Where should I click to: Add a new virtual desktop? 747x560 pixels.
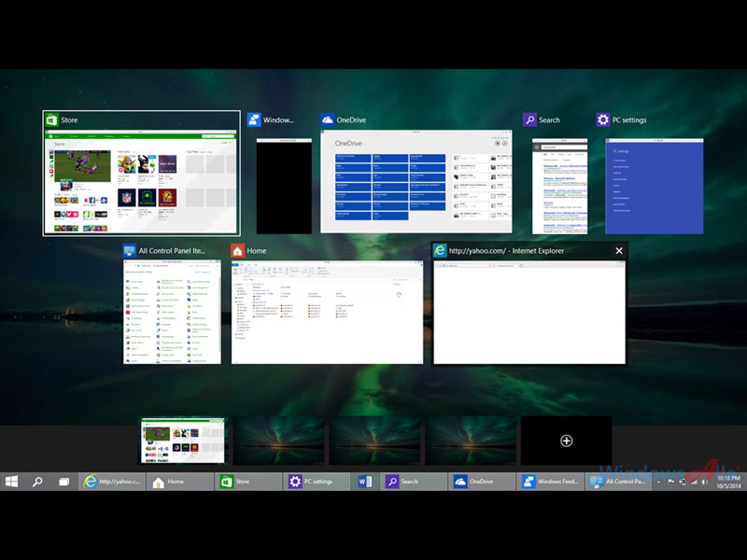tap(566, 441)
